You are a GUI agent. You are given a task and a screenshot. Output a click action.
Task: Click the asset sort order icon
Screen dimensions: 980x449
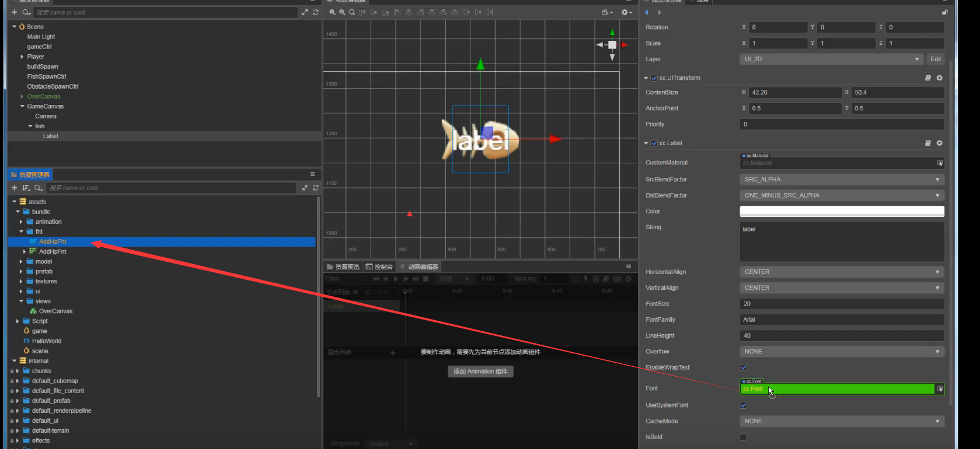(26, 188)
